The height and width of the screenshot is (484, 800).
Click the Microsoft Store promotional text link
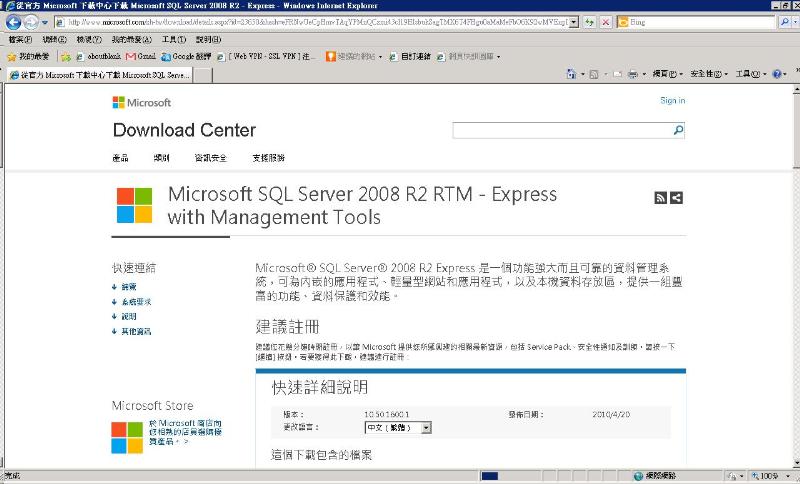point(185,432)
